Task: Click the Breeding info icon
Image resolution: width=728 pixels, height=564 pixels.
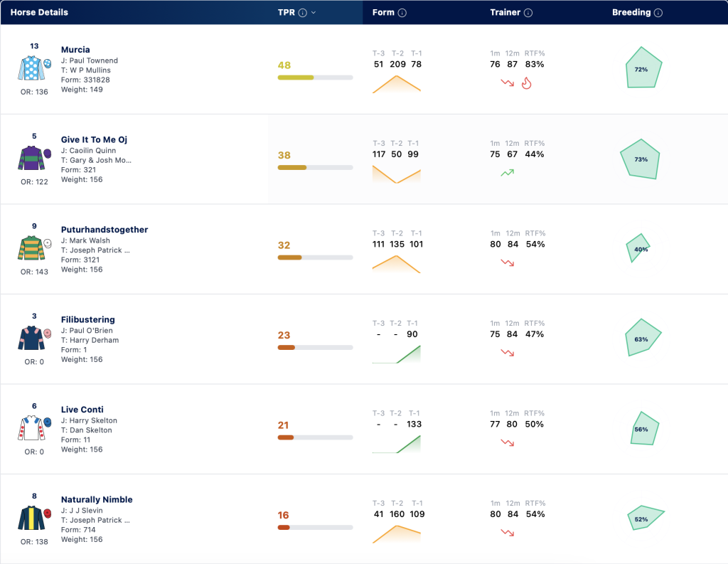Action: (x=658, y=13)
